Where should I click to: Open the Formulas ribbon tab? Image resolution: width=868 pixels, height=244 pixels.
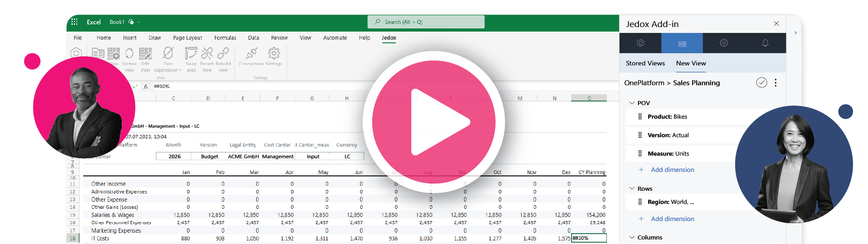225,38
